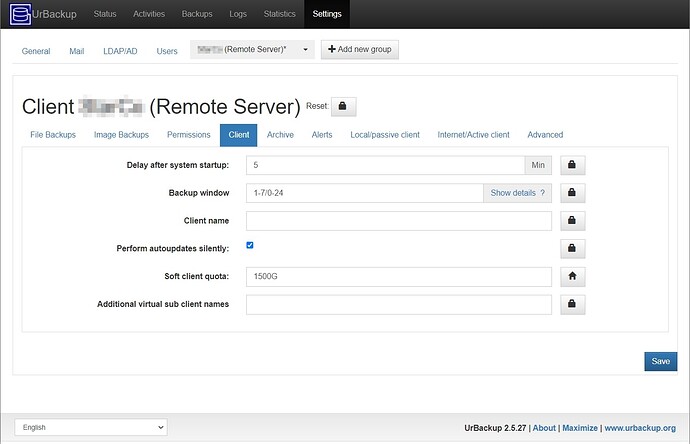
Task: Click the Min unit label
Action: [538, 165]
